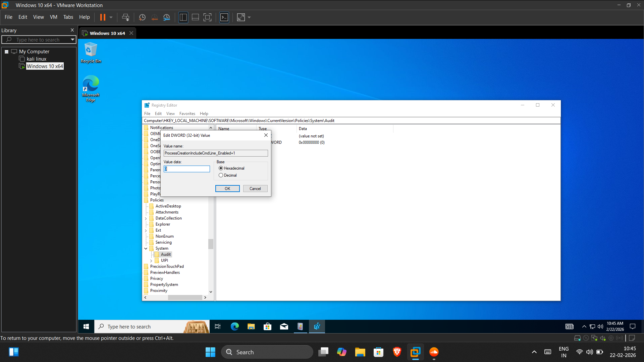Click guest taskbar Type here to search box
Screen dimensions: 644x362
click(152, 326)
